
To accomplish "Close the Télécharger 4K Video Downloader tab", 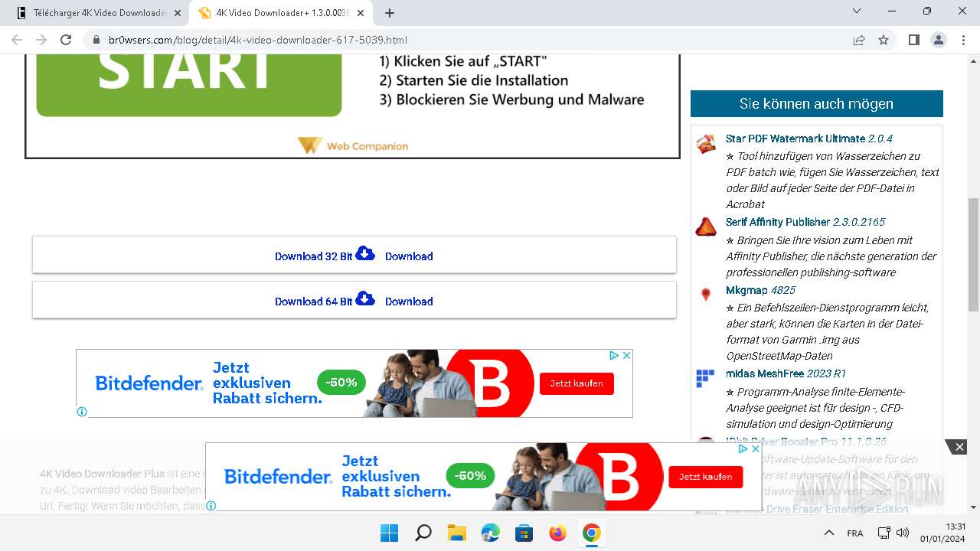I will tap(178, 13).
